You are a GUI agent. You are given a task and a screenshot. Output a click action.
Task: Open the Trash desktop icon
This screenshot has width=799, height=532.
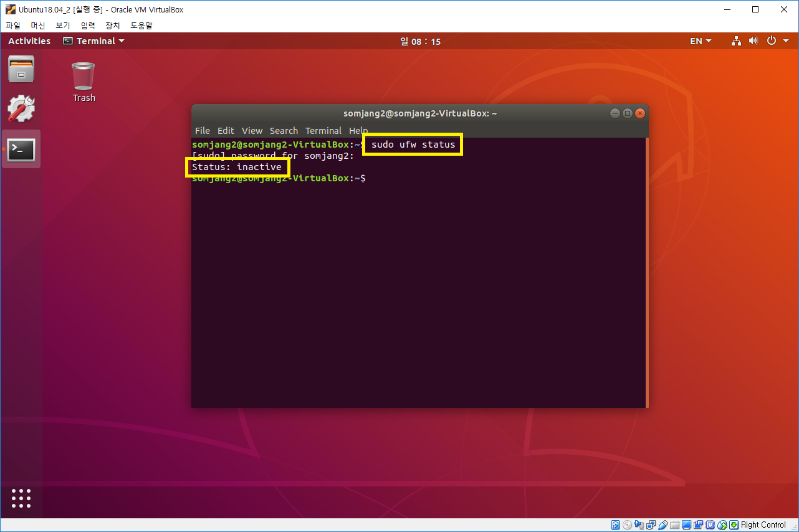84,82
